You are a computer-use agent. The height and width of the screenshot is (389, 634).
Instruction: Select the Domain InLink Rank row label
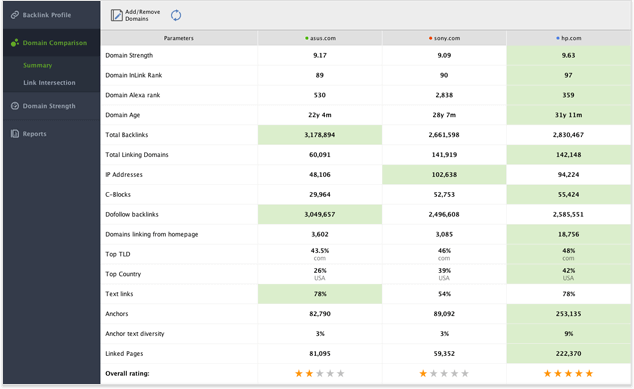[133, 75]
